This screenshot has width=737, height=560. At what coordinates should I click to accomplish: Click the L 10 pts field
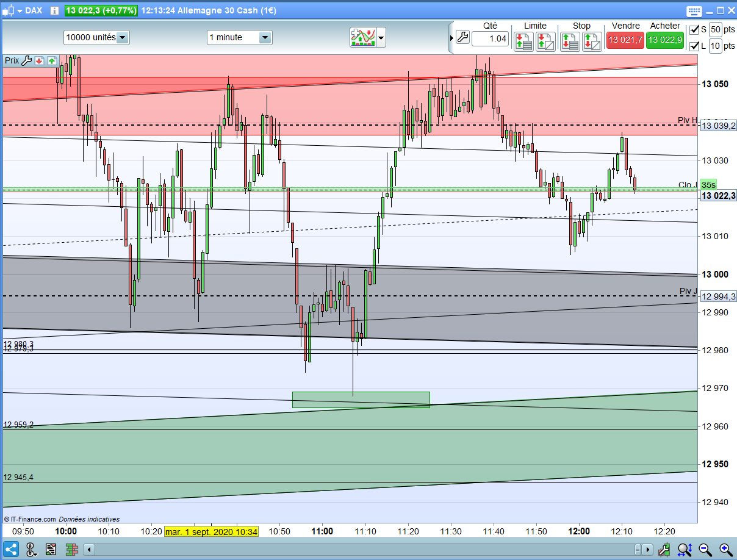pyautogui.click(x=716, y=46)
